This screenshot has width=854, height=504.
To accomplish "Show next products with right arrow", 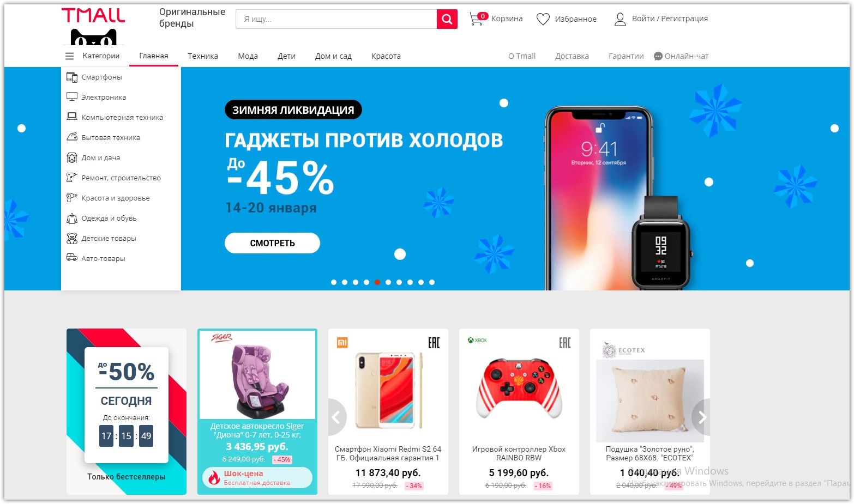I will click(x=701, y=417).
